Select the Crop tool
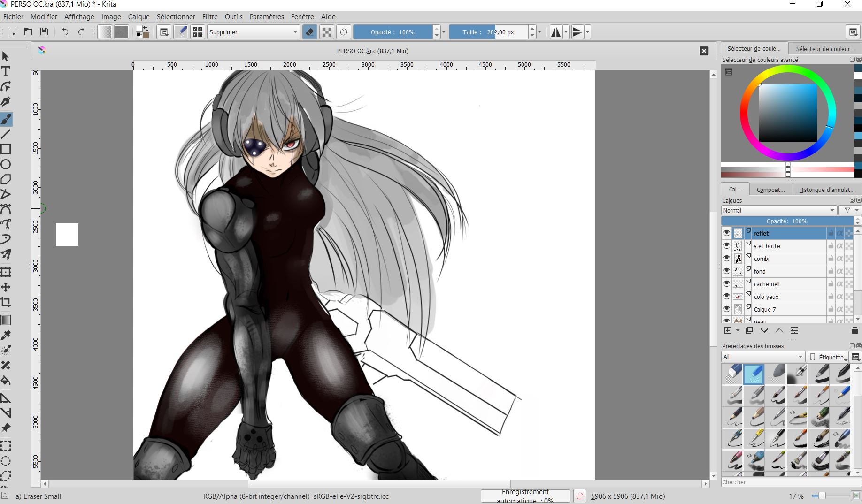Image resolution: width=862 pixels, height=504 pixels. pyautogui.click(x=6, y=302)
